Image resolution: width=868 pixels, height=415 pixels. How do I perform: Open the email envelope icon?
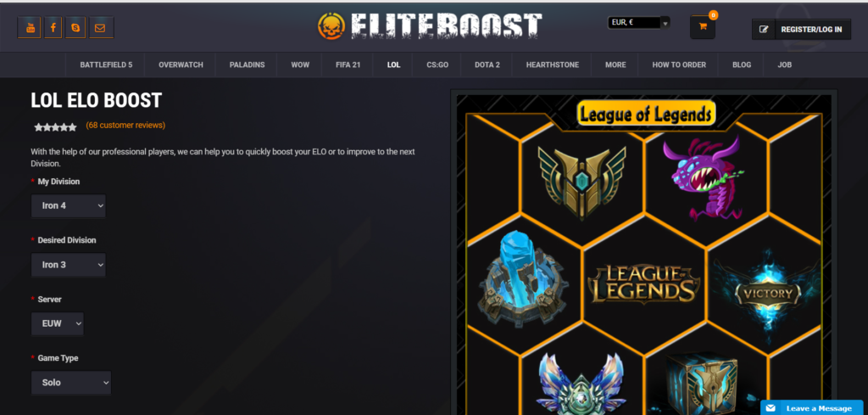coord(101,28)
